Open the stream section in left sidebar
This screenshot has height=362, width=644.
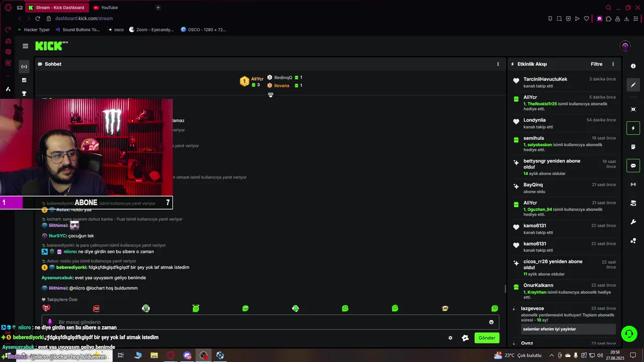[24, 66]
